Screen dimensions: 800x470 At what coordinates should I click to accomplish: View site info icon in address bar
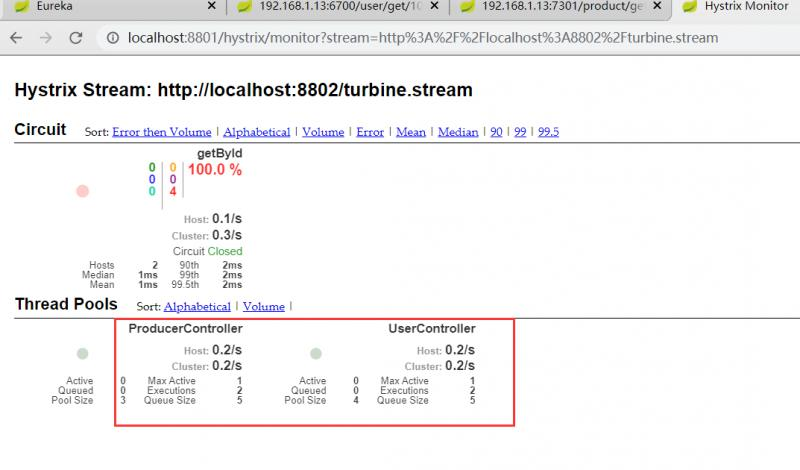click(113, 38)
